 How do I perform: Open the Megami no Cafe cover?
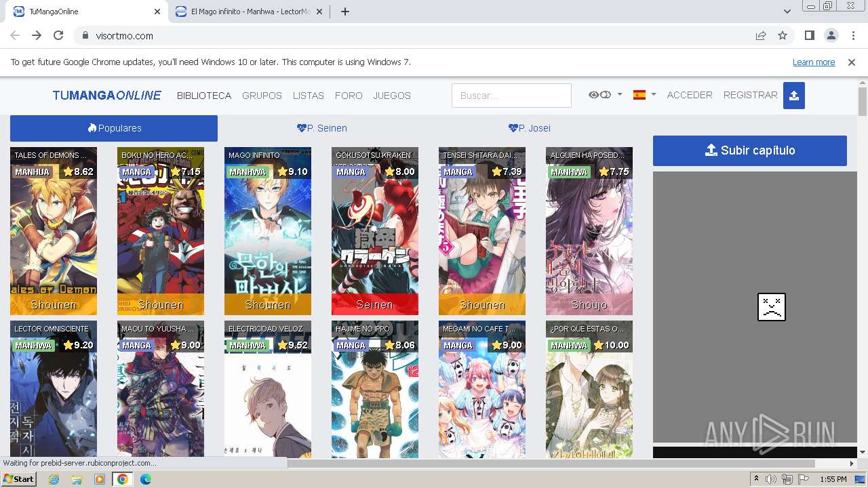coord(482,389)
